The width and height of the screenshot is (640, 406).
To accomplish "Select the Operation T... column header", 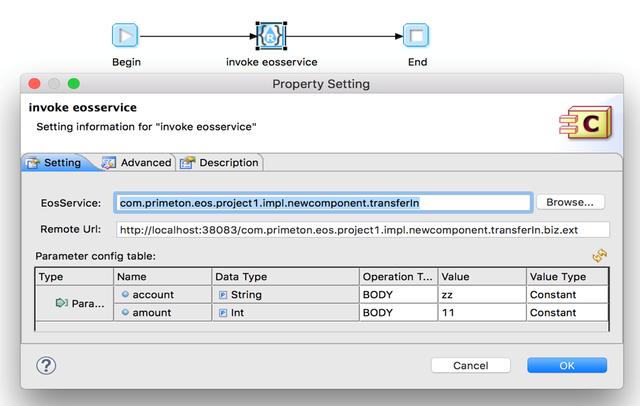I will coord(398,277).
